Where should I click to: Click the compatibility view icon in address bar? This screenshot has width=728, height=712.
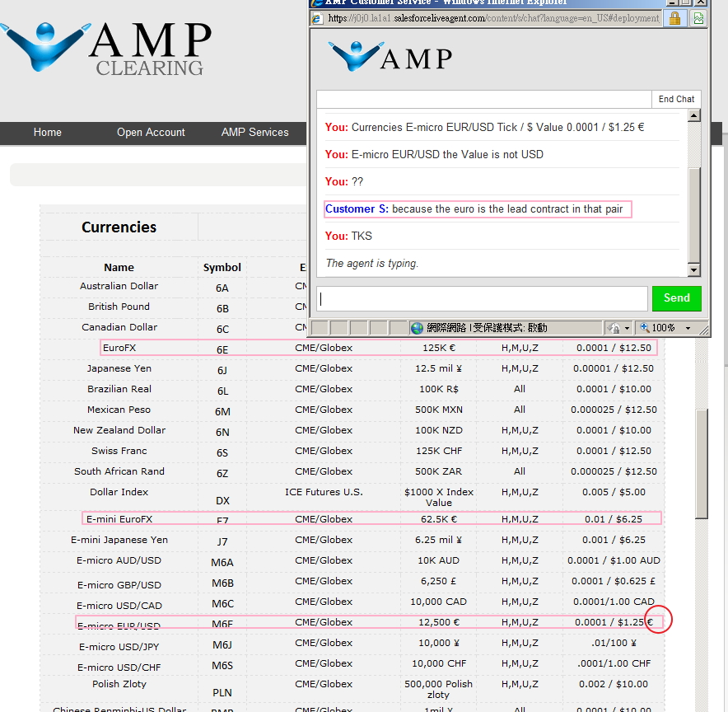(698, 19)
